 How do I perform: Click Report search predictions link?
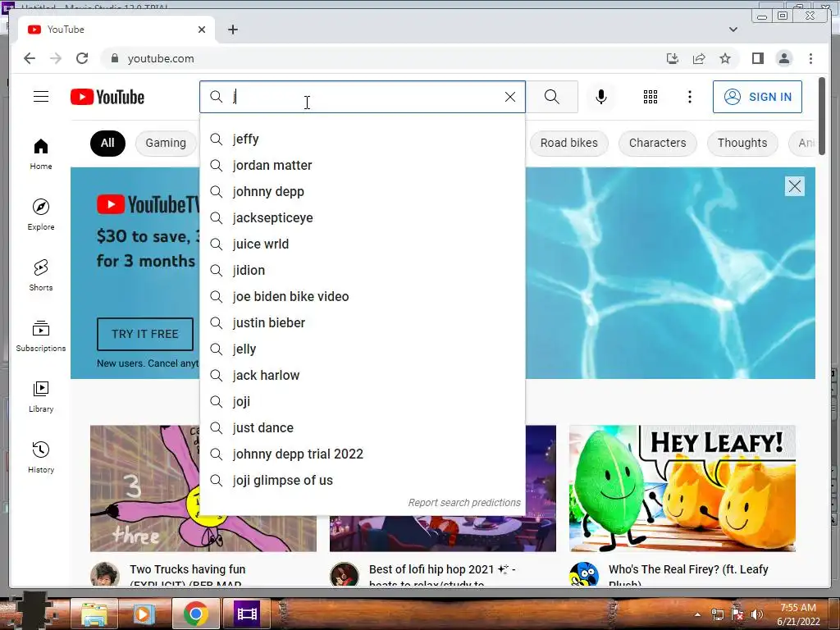(x=464, y=503)
